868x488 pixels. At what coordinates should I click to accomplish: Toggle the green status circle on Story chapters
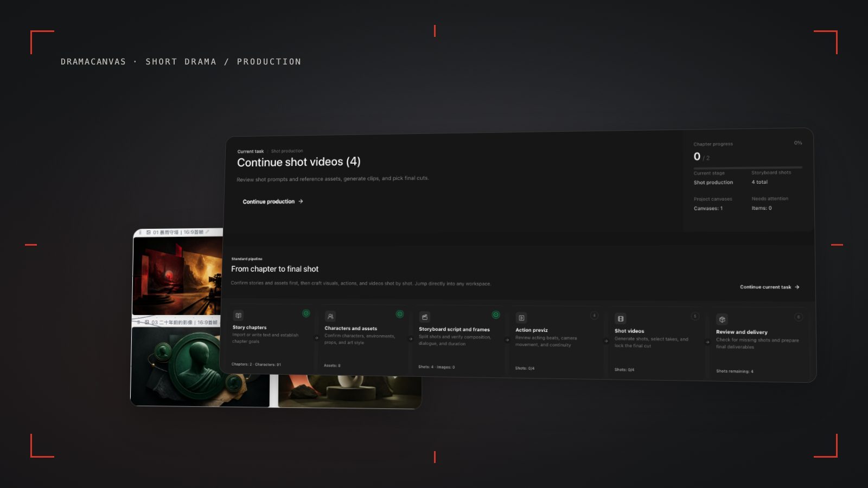coord(306,313)
